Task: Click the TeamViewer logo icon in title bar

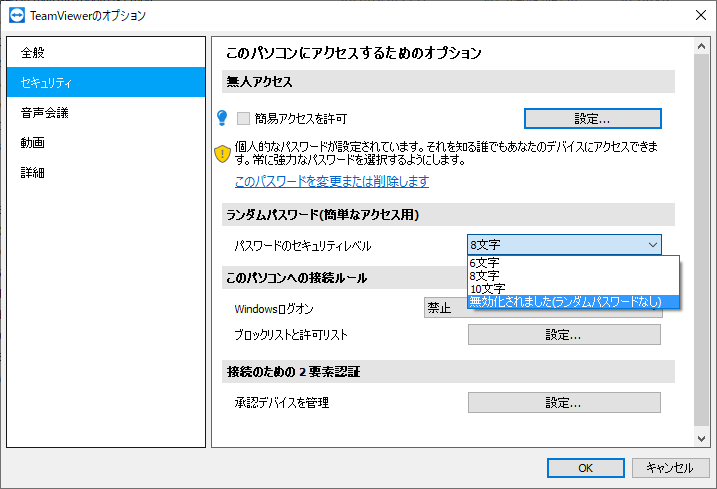Action: coord(17,15)
